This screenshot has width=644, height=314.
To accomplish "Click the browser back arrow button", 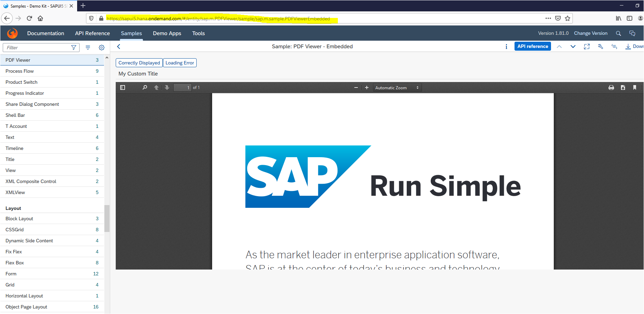I will [7, 18].
